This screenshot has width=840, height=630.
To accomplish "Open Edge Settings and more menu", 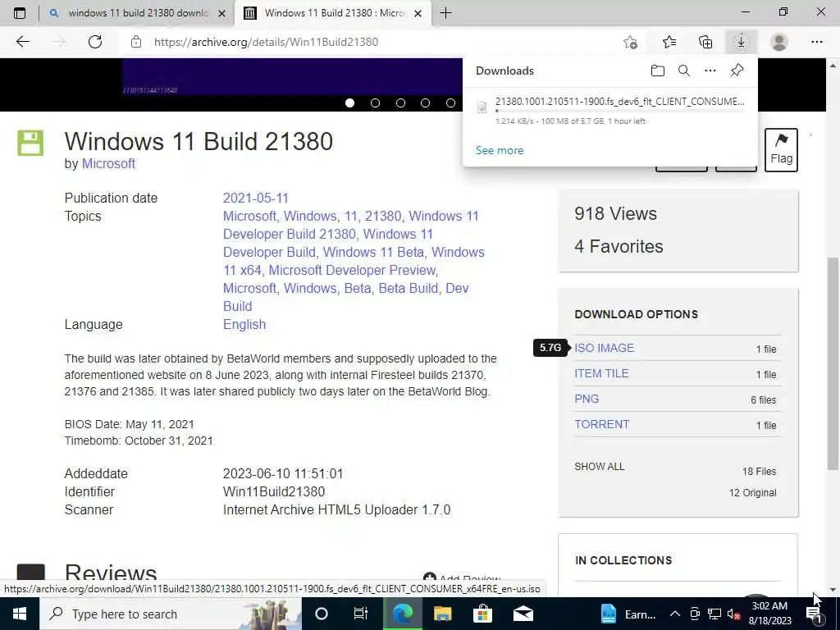I will pos(816,42).
